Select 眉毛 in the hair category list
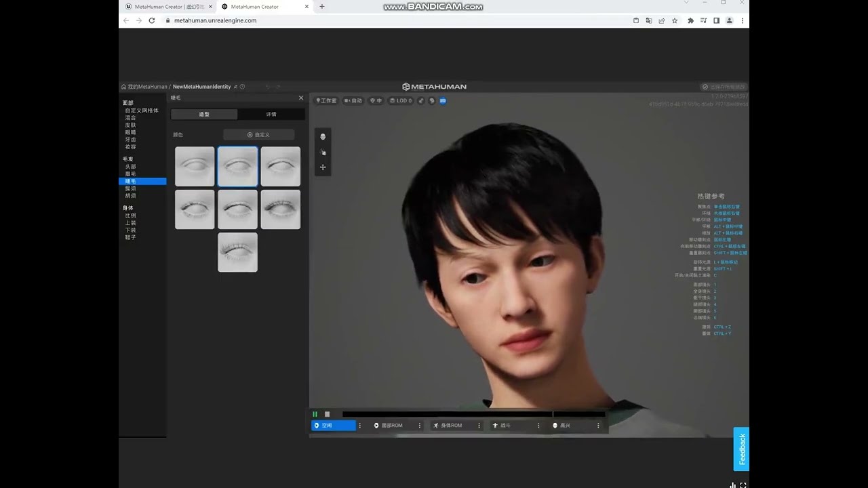 [130, 174]
